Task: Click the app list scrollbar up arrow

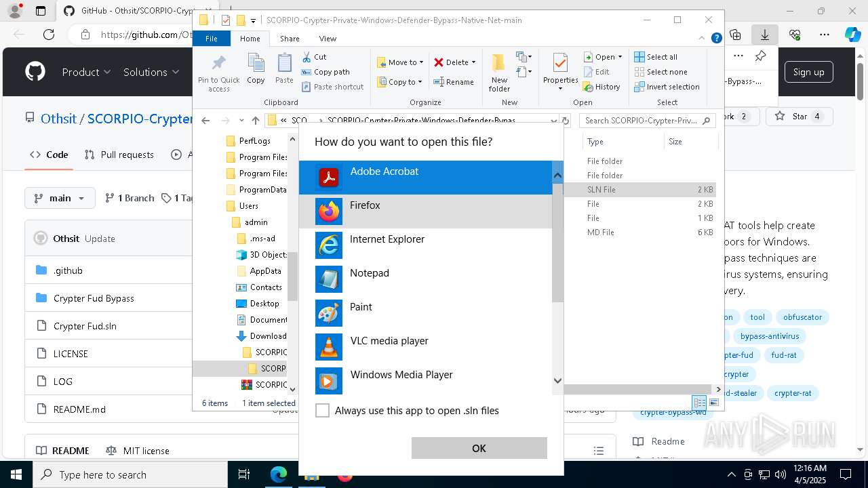Action: pyautogui.click(x=557, y=176)
